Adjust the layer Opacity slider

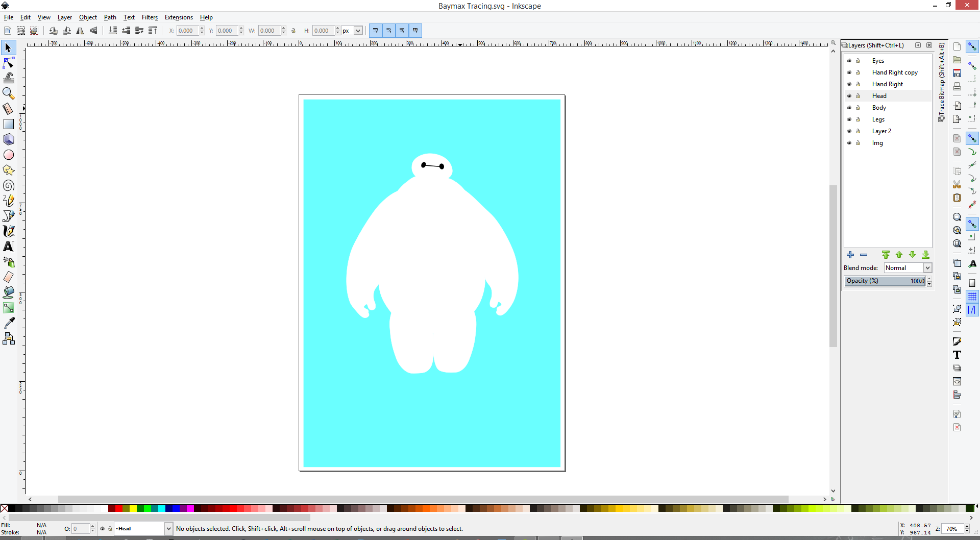click(x=885, y=281)
